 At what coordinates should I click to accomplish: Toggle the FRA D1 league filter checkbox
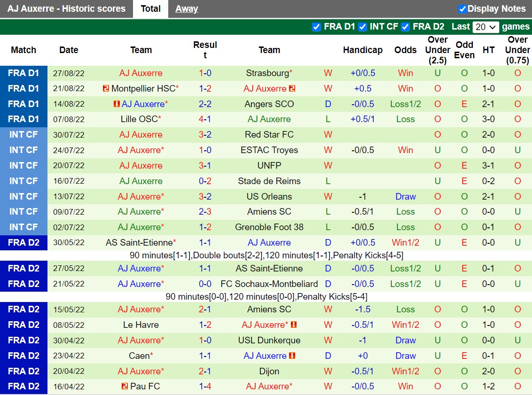pos(316,27)
